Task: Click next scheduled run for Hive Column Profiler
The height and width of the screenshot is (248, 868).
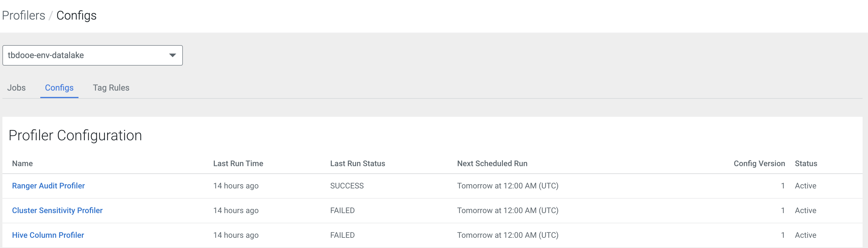Action: pos(507,235)
